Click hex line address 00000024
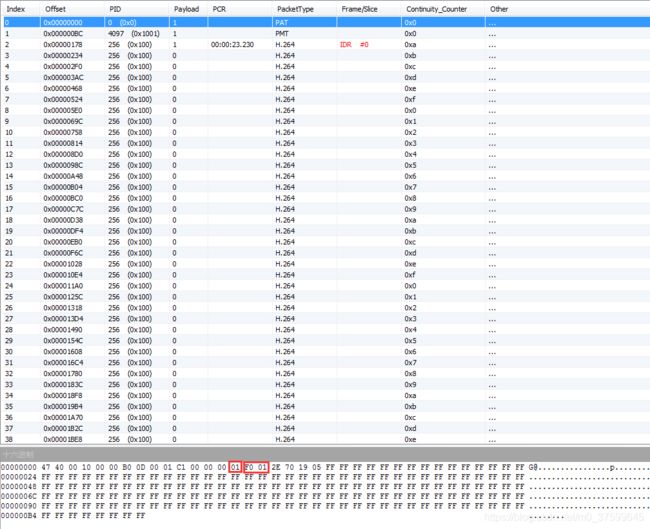 click(19, 477)
